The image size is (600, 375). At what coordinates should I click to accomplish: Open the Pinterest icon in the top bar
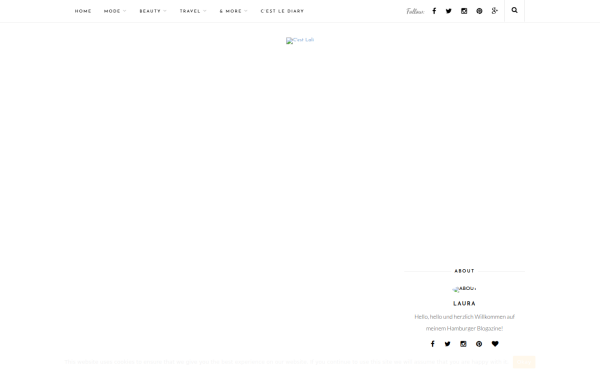(479, 11)
